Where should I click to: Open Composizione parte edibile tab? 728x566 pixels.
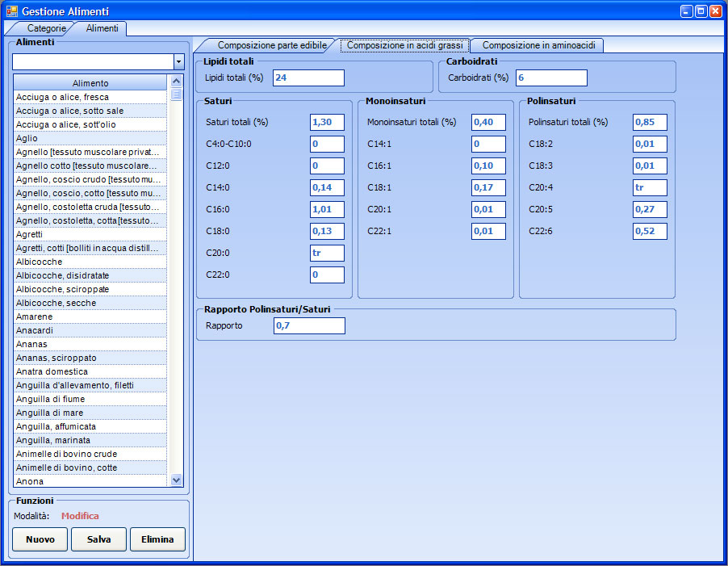pos(271,45)
